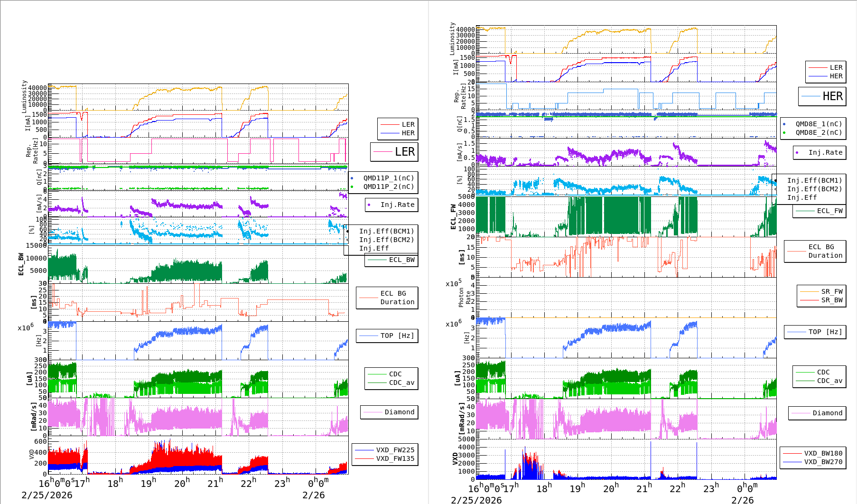Select the VXD_FW135 legend entry
Image resolution: width=857 pixels, height=504 pixels.
(x=395, y=458)
